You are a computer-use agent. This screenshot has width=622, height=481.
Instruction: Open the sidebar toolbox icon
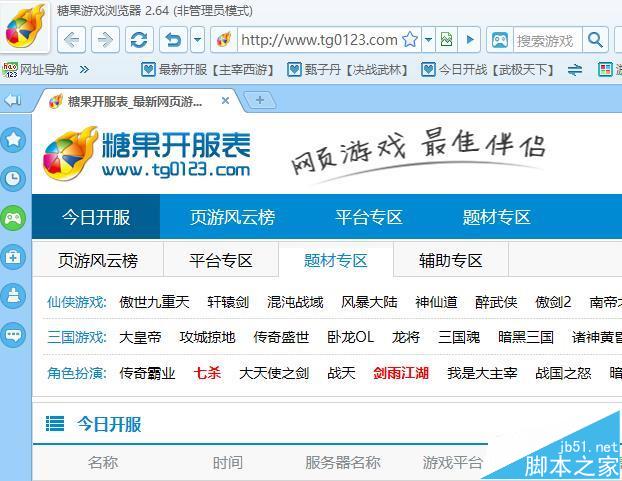[x=13, y=257]
